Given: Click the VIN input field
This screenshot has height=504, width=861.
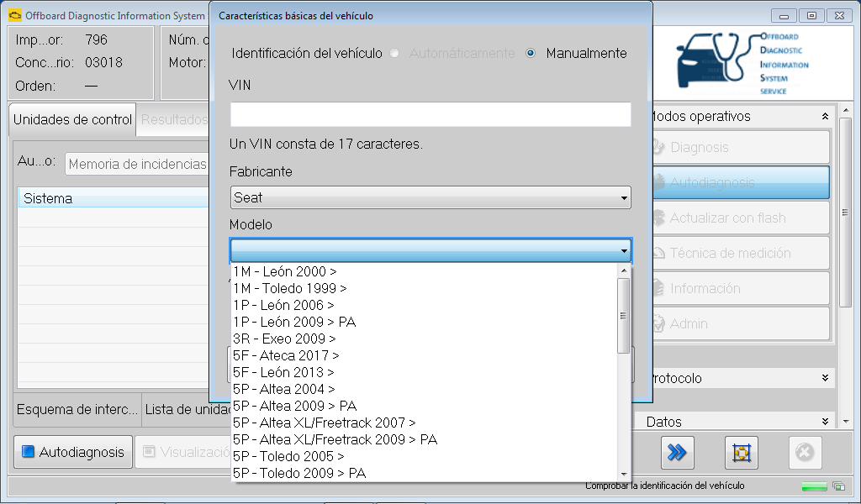Looking at the screenshot, I should [x=430, y=114].
